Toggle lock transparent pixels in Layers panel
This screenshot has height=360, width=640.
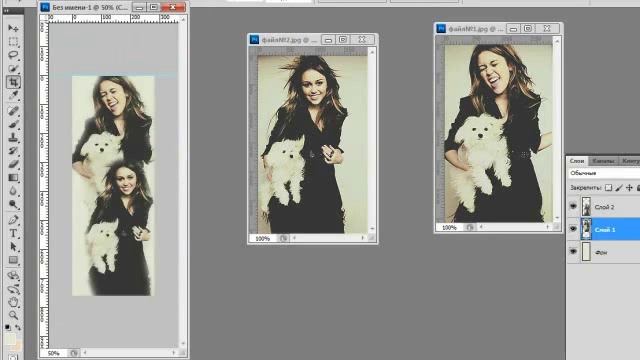(608, 188)
